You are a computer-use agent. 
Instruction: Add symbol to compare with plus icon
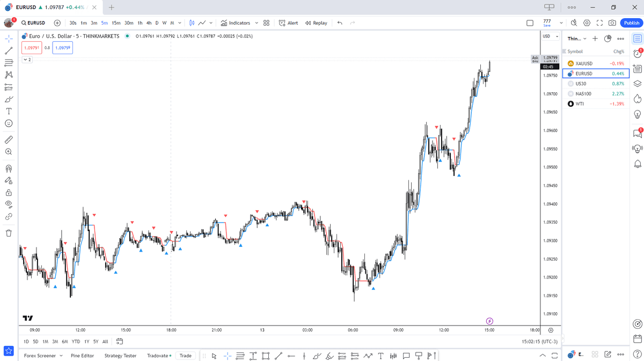tap(57, 23)
